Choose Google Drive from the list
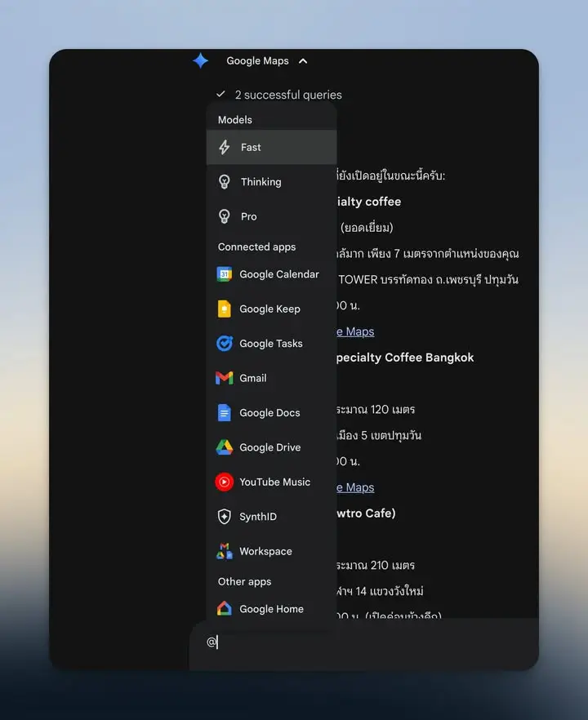The image size is (588, 720). [271, 447]
